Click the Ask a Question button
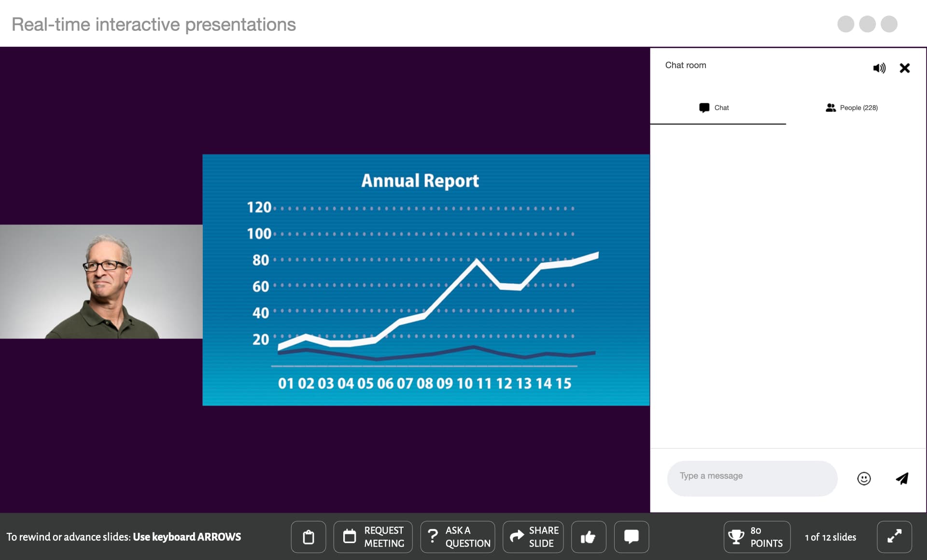The image size is (927, 560). [x=458, y=537]
